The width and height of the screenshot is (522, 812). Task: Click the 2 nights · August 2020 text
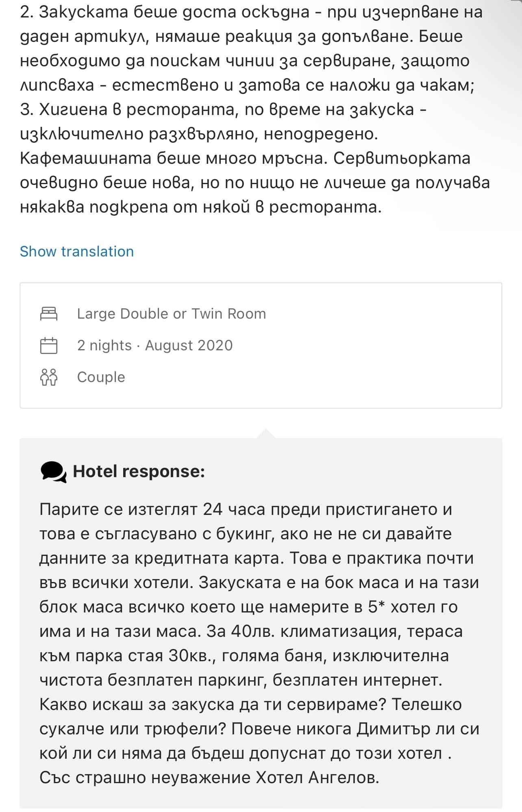[x=154, y=345]
